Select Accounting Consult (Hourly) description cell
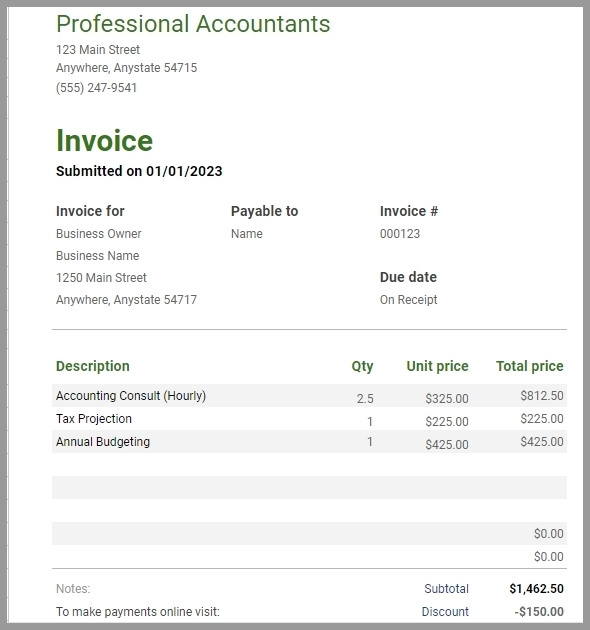This screenshot has height=630, width=590. [x=131, y=396]
